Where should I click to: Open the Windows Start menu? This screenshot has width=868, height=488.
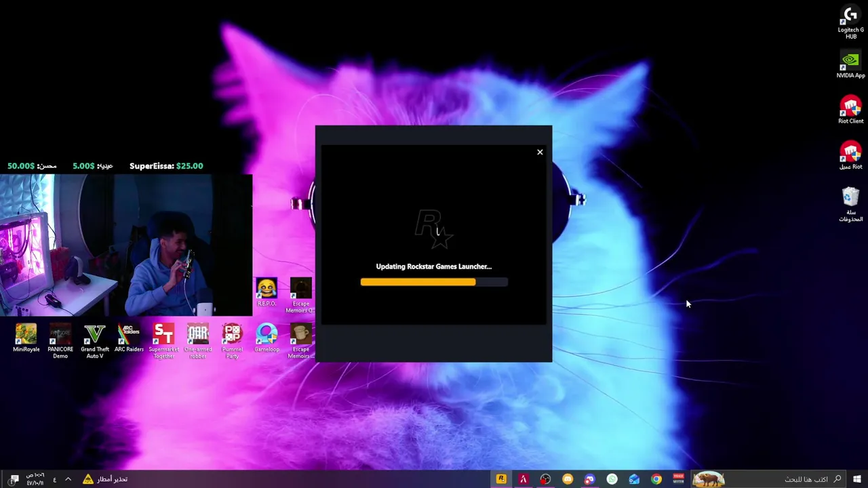[857, 479]
